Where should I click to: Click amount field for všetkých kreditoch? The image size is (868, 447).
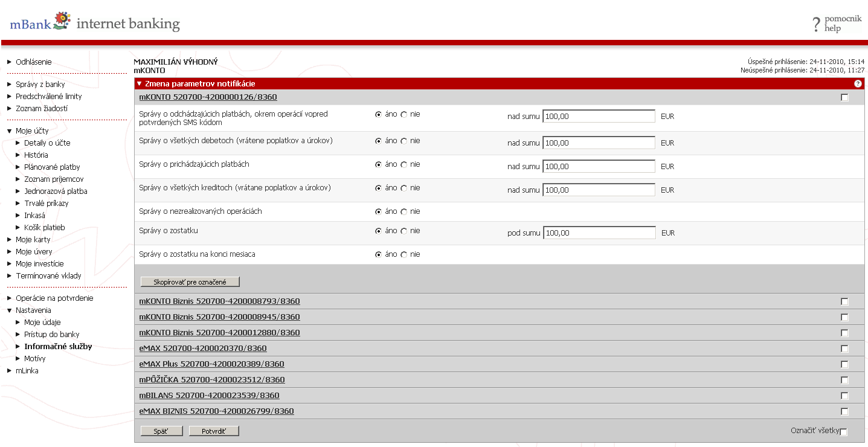tap(599, 190)
